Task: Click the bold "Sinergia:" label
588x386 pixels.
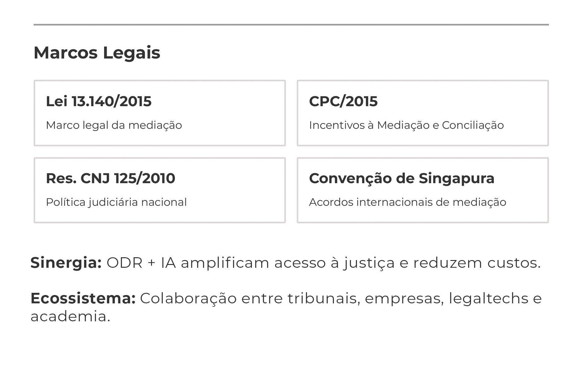Action: (x=66, y=263)
